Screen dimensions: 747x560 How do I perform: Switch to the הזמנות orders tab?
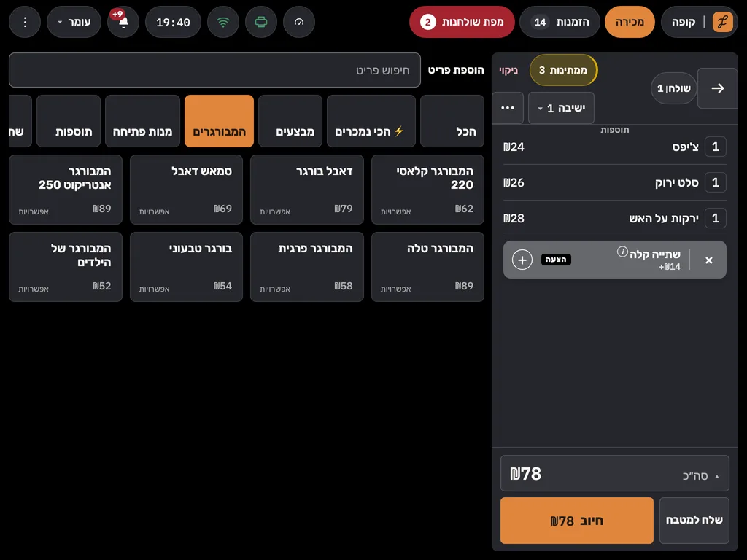pyautogui.click(x=560, y=22)
